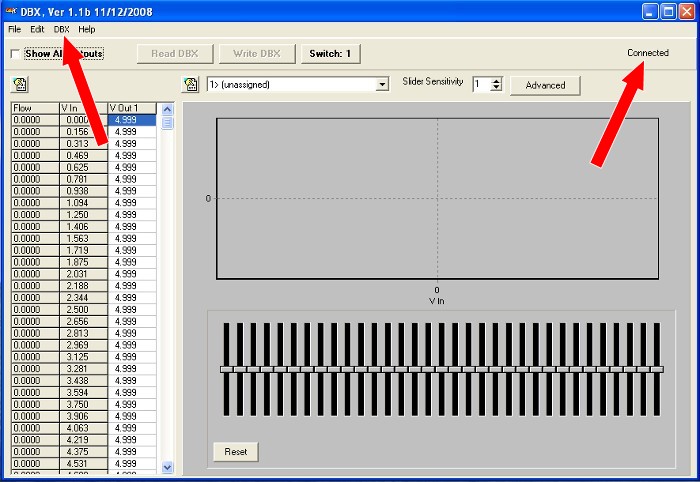700x482 pixels.
Task: Click the Reset button below sliders
Action: (236, 452)
